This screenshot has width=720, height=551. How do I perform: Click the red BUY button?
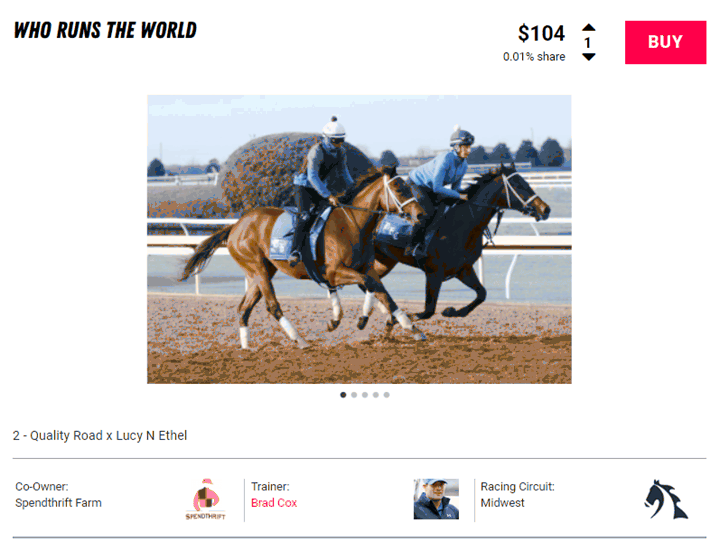(x=665, y=42)
